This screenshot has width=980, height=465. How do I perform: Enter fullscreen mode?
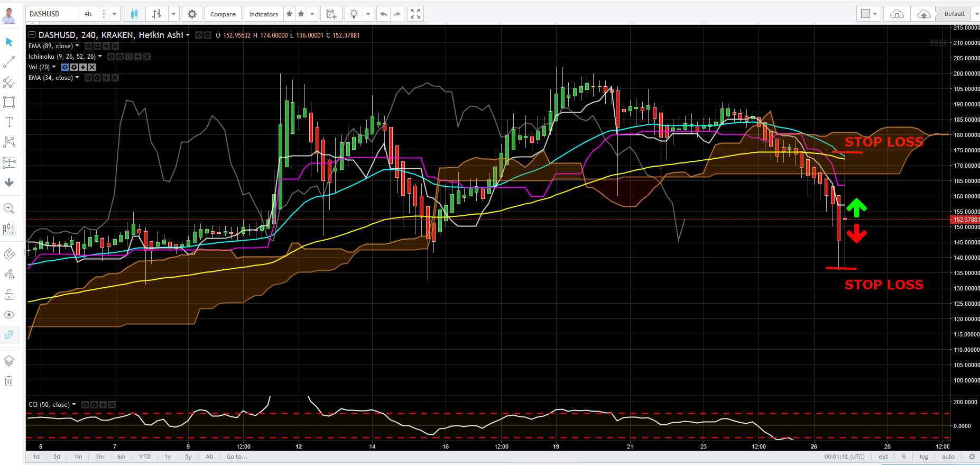pos(415,14)
